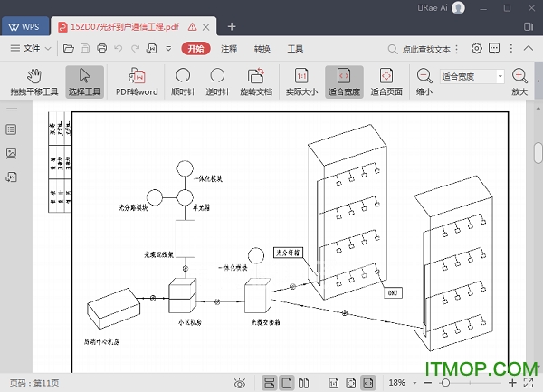Screen dimensions: 543x392
Task: Switch to the 注释 ribbon tab
Action: (x=229, y=48)
